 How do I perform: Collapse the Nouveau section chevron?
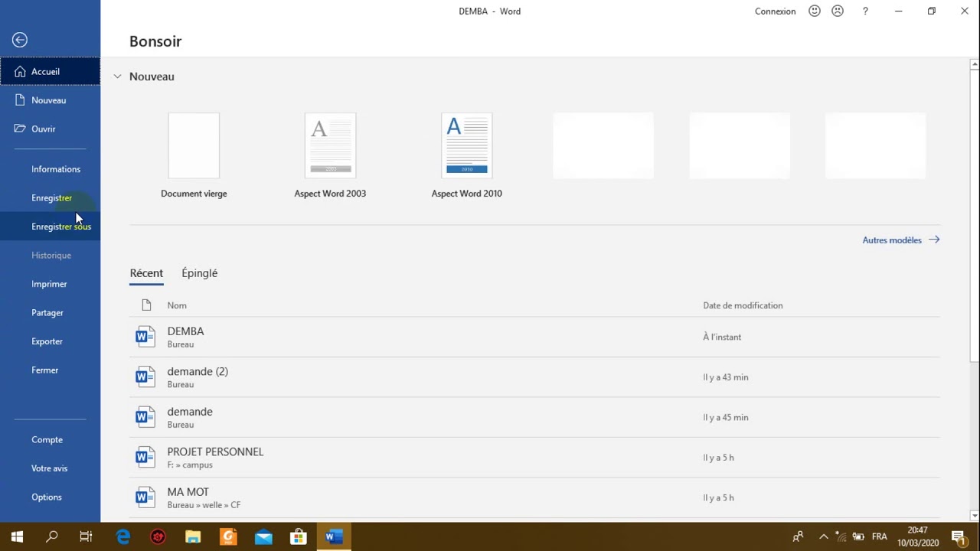(117, 76)
